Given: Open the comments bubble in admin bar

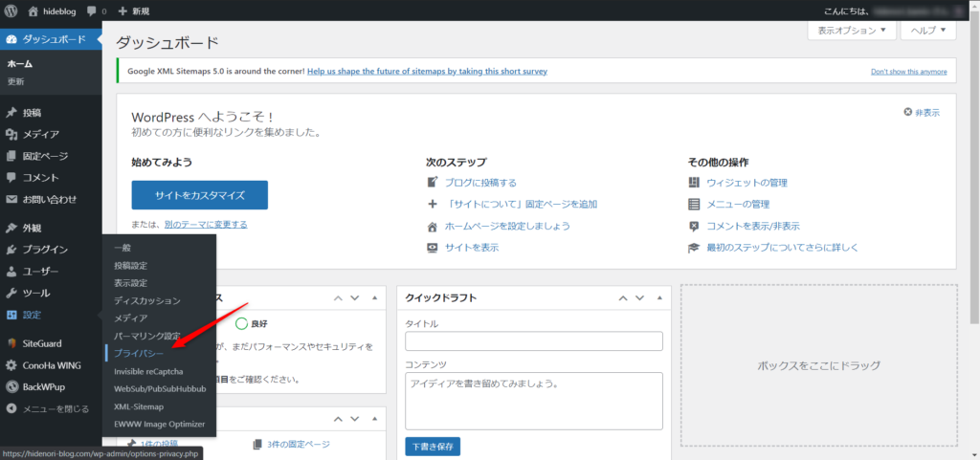Looking at the screenshot, I should (x=91, y=11).
